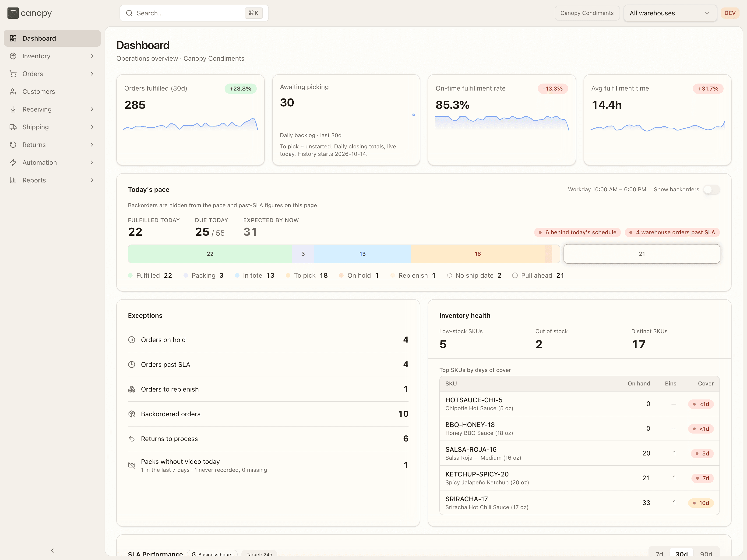Click the BBQ-HONEY-18 SKU row

pos(579,428)
